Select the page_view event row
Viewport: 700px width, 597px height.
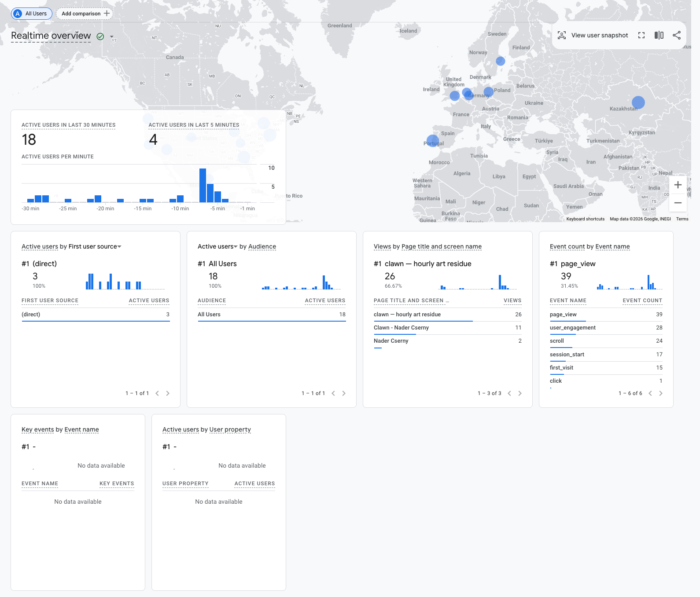click(x=606, y=315)
